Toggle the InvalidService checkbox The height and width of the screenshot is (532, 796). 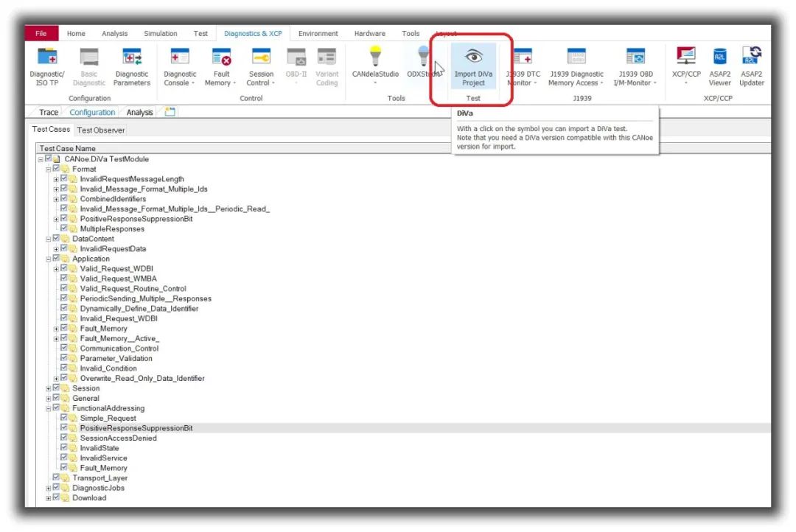point(64,458)
